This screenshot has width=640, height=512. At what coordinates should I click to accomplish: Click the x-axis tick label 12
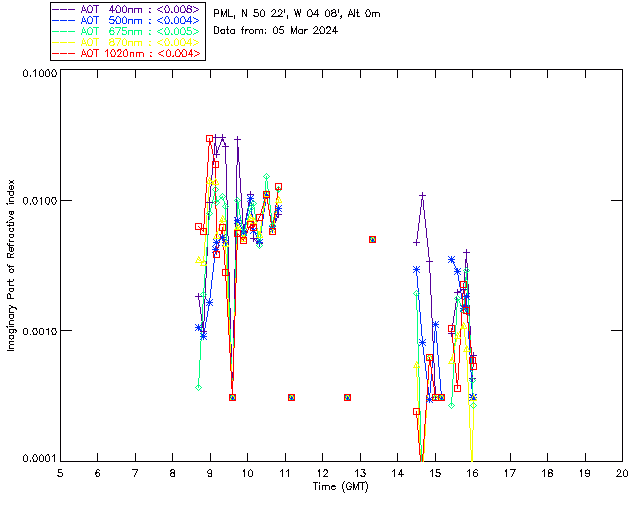coord(322,473)
